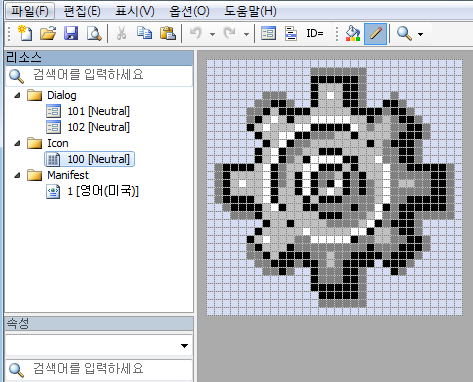Viewport: 473px width, 382px height.
Task: Open the zoom level dropdown arrow
Action: click(x=420, y=34)
